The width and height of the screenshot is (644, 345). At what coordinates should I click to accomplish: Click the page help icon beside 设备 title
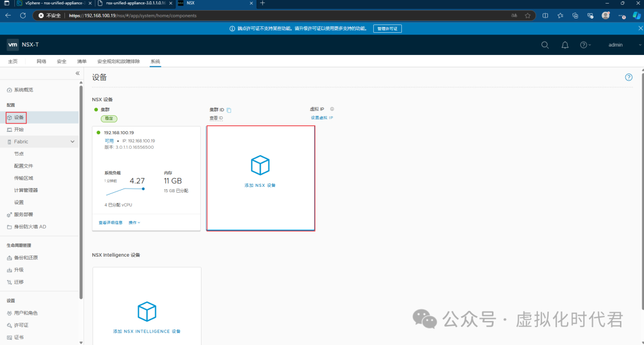tap(629, 78)
